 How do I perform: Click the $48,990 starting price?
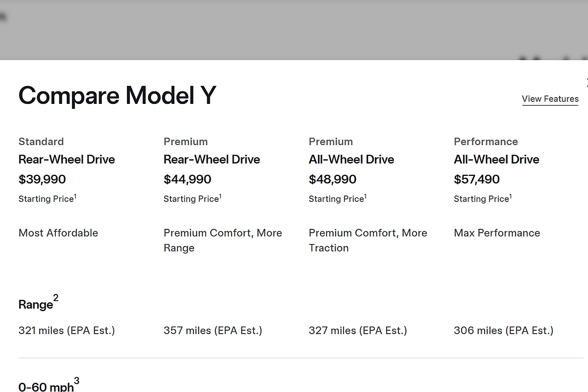(x=332, y=179)
